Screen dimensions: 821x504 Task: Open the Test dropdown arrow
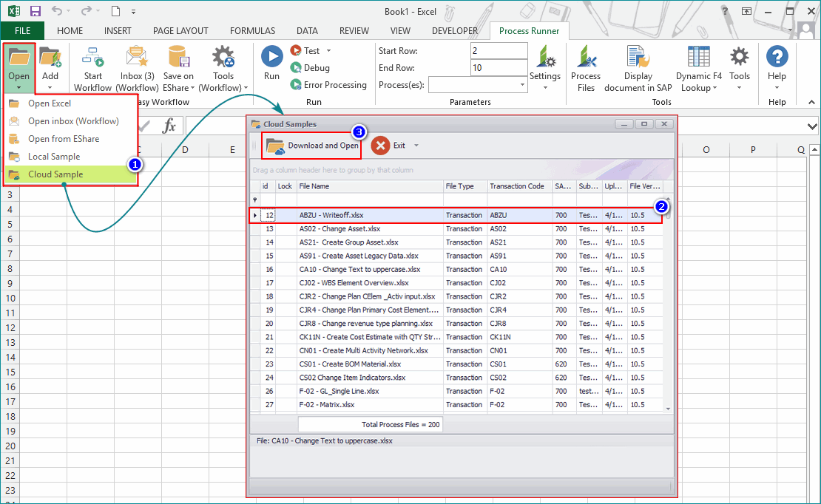pyautogui.click(x=329, y=51)
